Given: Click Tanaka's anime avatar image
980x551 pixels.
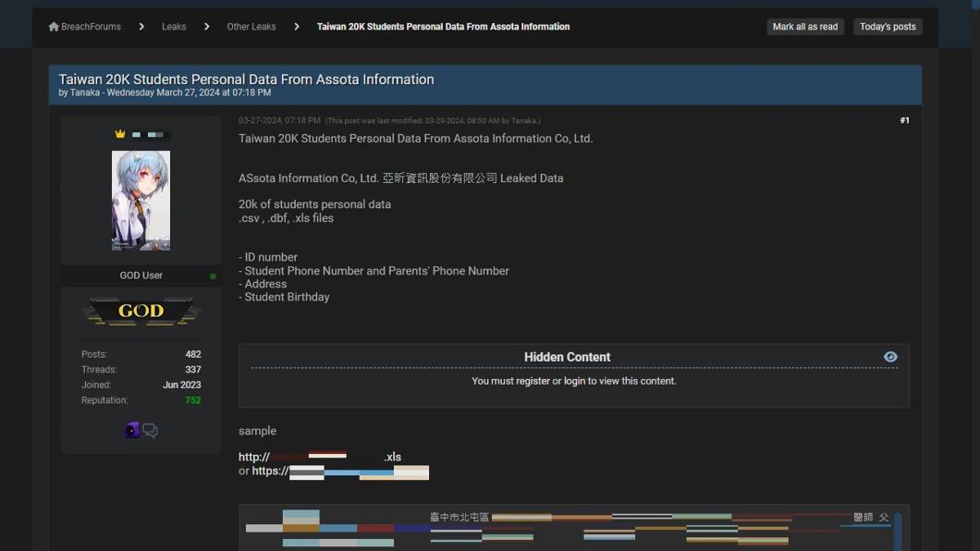Looking at the screenshot, I should [x=141, y=201].
